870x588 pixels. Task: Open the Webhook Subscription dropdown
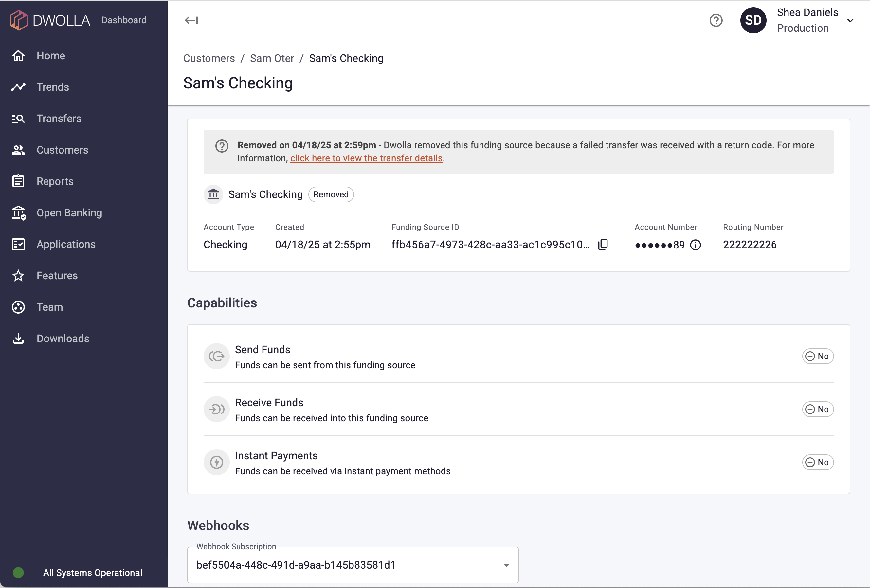pos(353,565)
